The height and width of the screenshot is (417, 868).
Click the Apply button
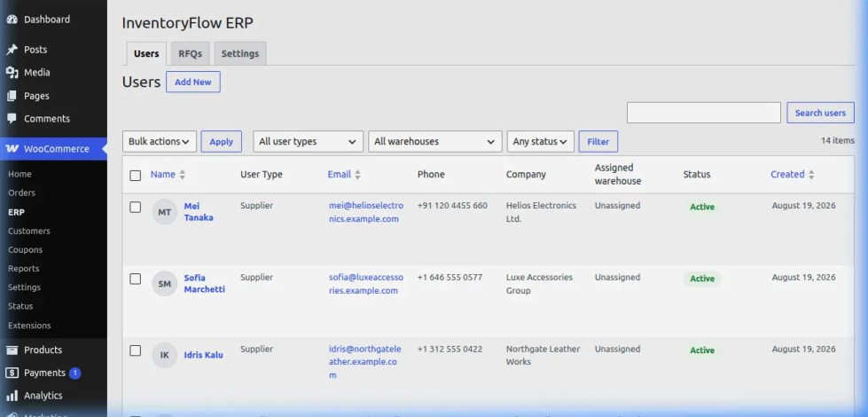[x=221, y=141]
